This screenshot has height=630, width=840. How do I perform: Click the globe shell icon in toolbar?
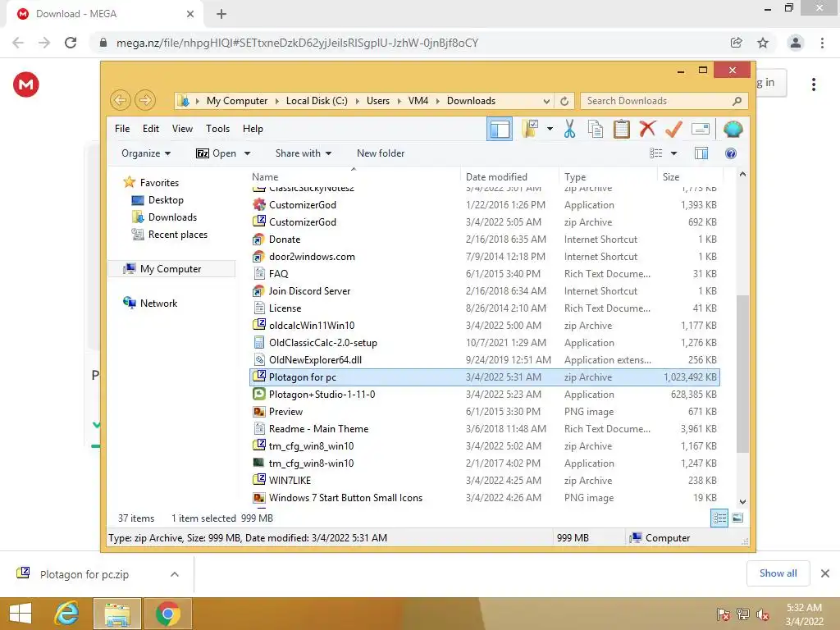point(733,129)
